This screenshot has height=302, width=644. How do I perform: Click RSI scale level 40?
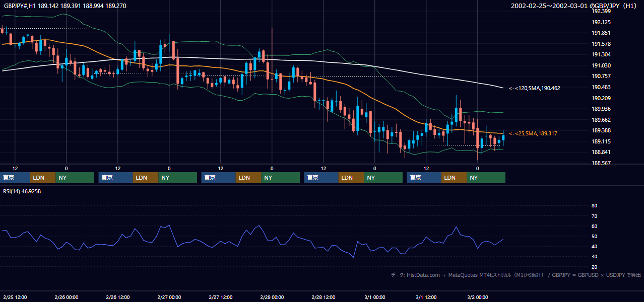click(594, 247)
